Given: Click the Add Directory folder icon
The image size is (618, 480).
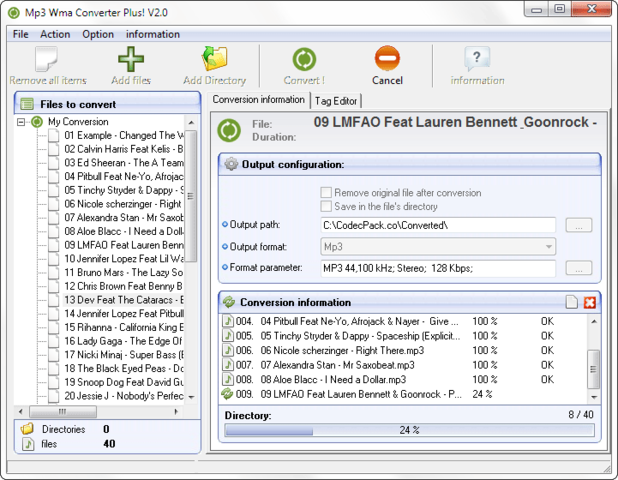Looking at the screenshot, I should [x=214, y=58].
